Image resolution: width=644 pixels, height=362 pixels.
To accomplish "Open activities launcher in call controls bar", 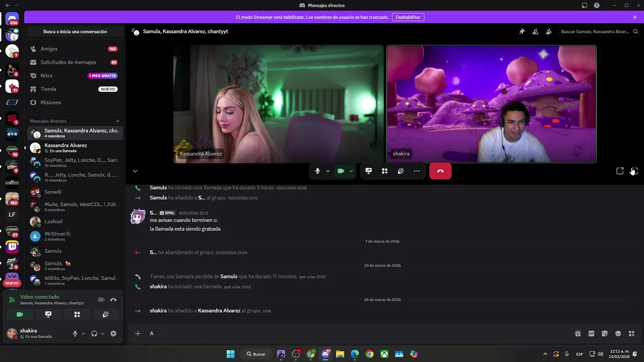I will [385, 171].
